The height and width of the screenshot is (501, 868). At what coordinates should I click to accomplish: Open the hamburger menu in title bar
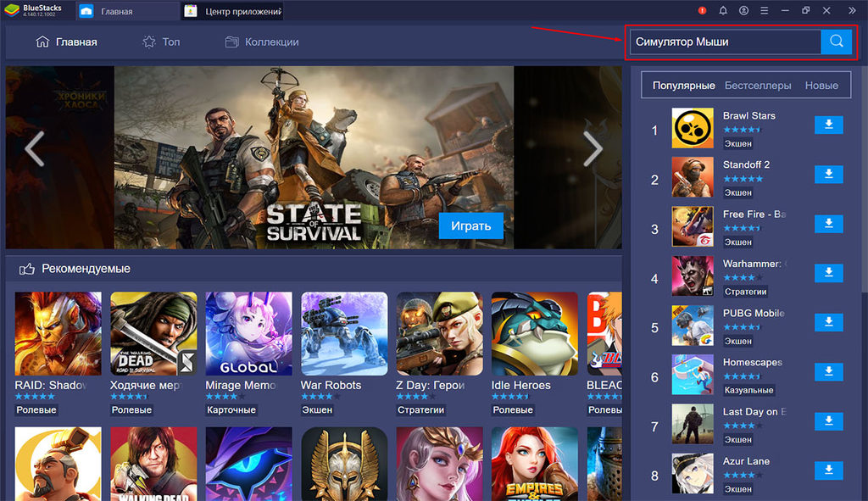pyautogui.click(x=764, y=10)
